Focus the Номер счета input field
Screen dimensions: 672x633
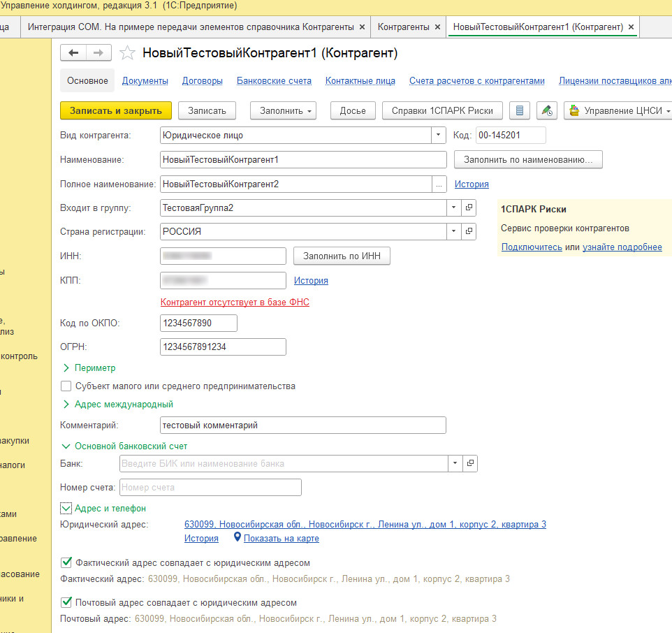tap(210, 487)
